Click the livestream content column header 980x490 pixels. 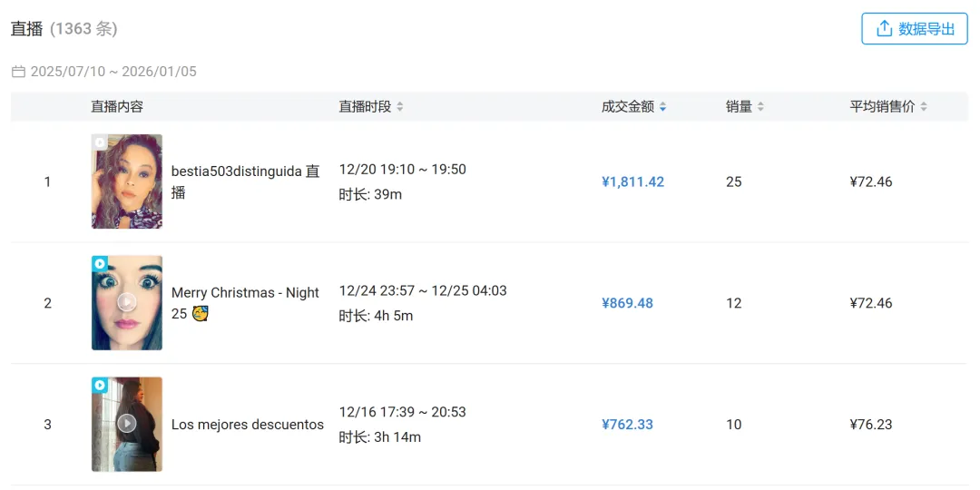(117, 107)
